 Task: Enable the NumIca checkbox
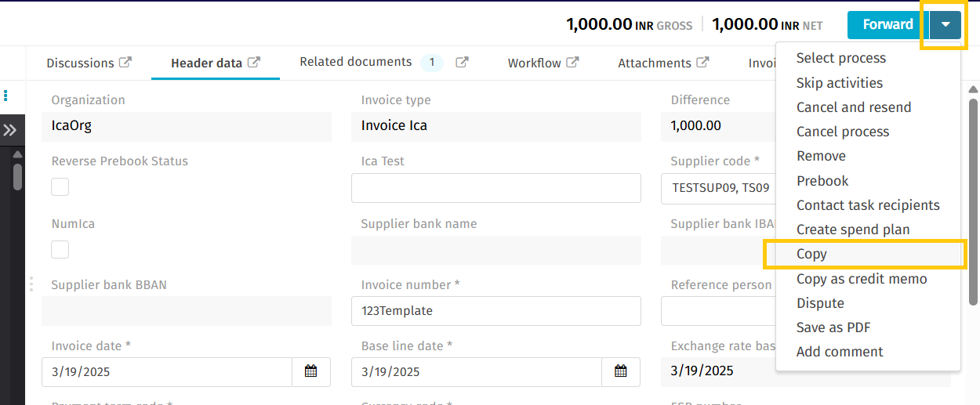60,250
